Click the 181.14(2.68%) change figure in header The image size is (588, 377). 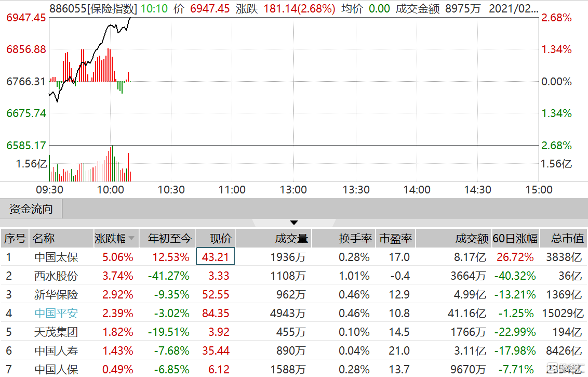pos(299,8)
